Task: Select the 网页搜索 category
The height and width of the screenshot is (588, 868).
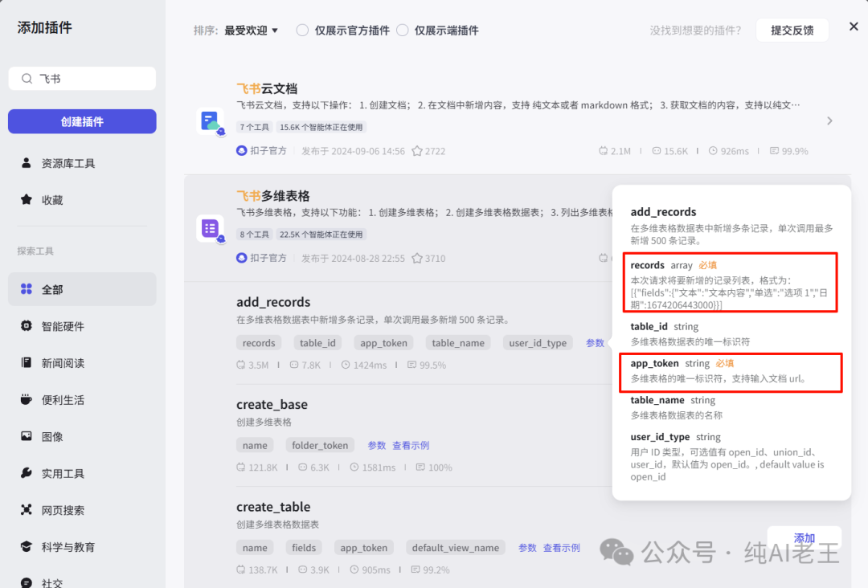Action: tap(82, 510)
